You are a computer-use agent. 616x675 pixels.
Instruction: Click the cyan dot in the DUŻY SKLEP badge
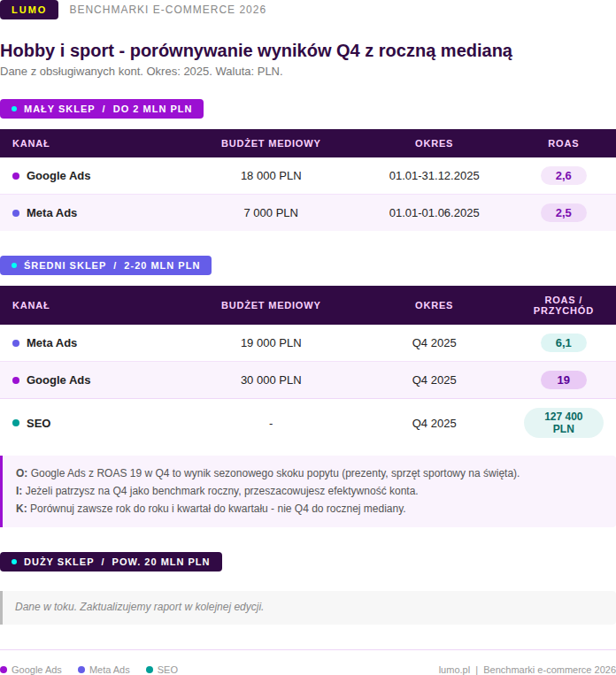[14, 562]
